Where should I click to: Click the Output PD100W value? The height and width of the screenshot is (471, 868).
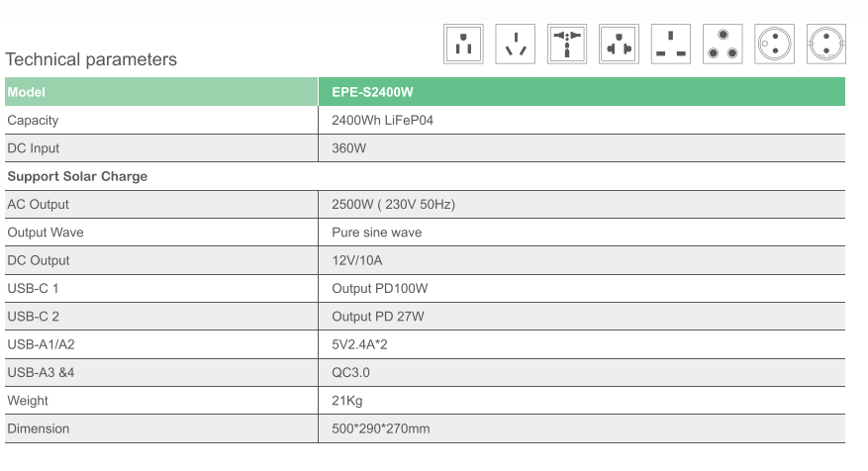point(380,288)
